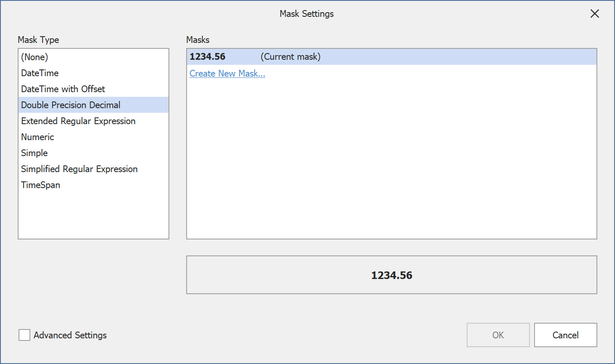This screenshot has width=615, height=364.
Task: Pick Double Precision Decimal mask type
Action: 71,105
